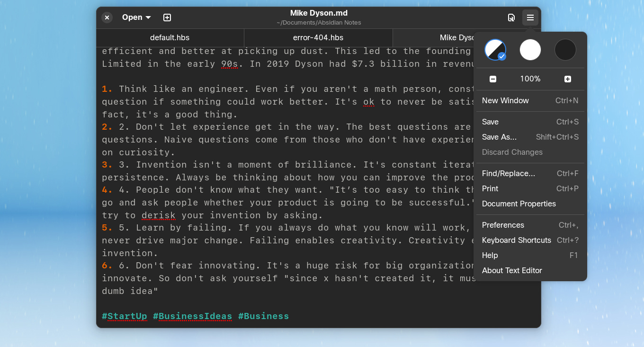Click the #StartUp hashtag text

coord(125,316)
